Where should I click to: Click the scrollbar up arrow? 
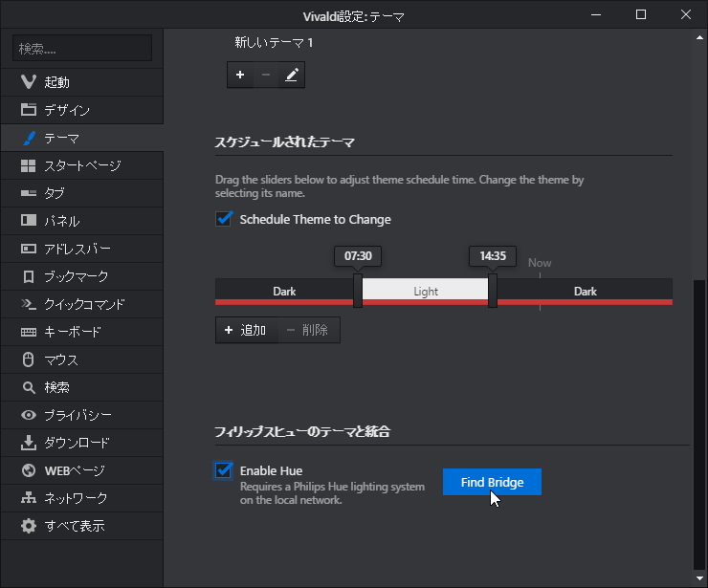pos(699,38)
